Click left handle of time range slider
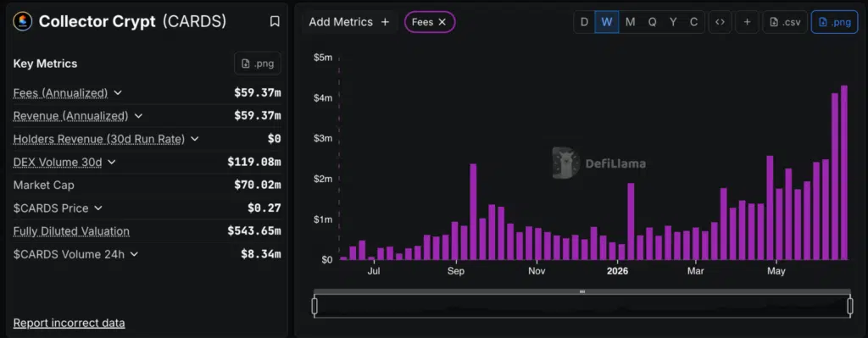This screenshot has width=868, height=338. point(314,306)
